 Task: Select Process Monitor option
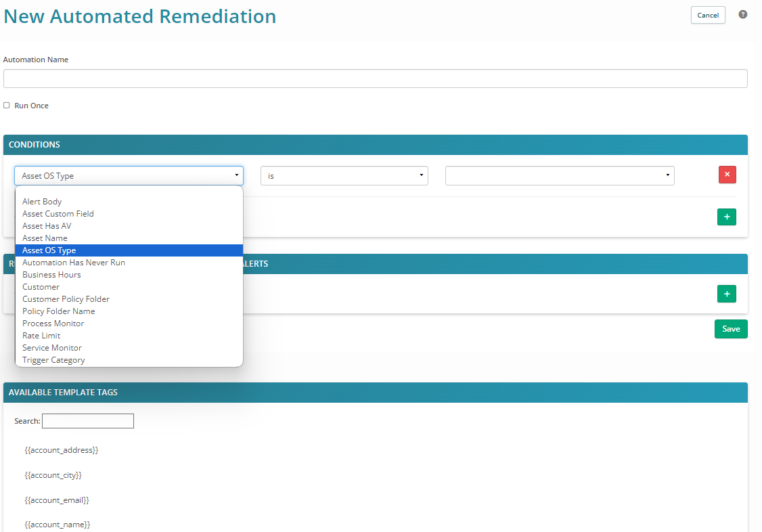point(53,324)
